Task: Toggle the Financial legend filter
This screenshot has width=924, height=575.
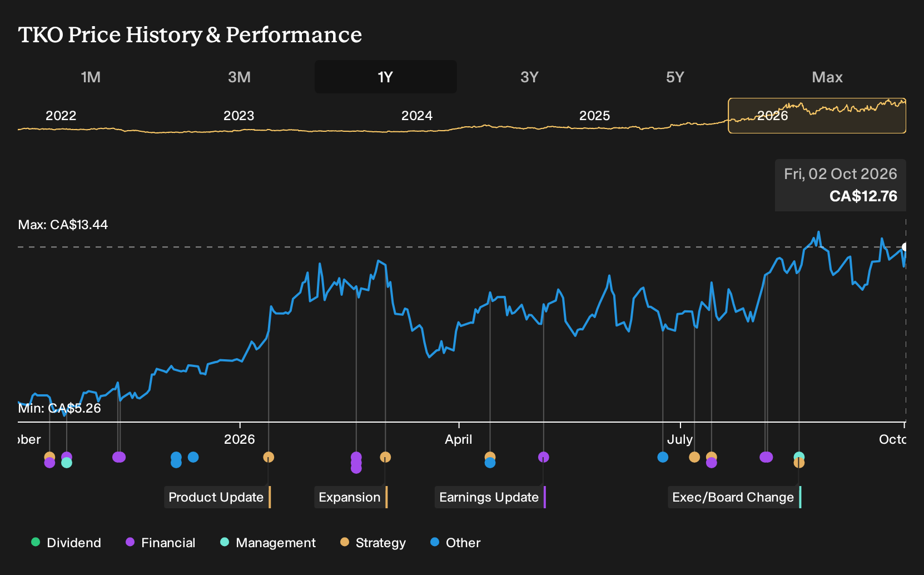Action: point(161,543)
